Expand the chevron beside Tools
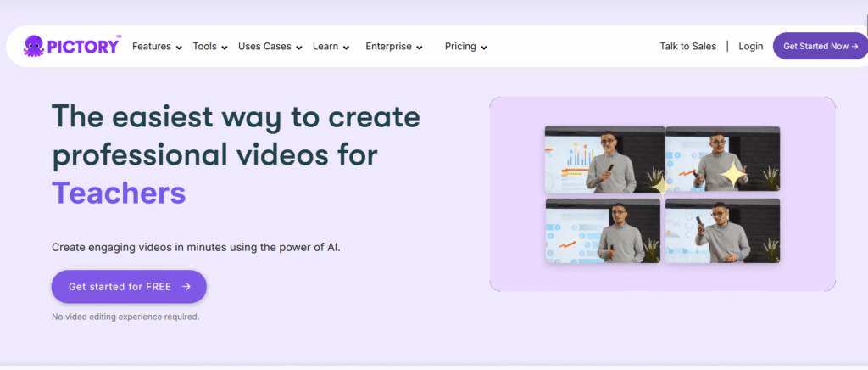Screen dimensions: 868x370 [x=224, y=48]
